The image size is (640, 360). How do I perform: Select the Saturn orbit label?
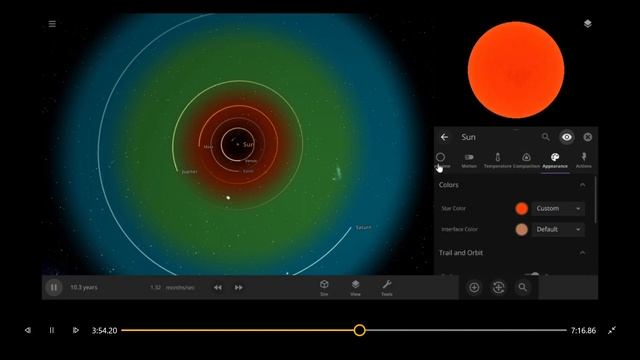(x=363, y=227)
